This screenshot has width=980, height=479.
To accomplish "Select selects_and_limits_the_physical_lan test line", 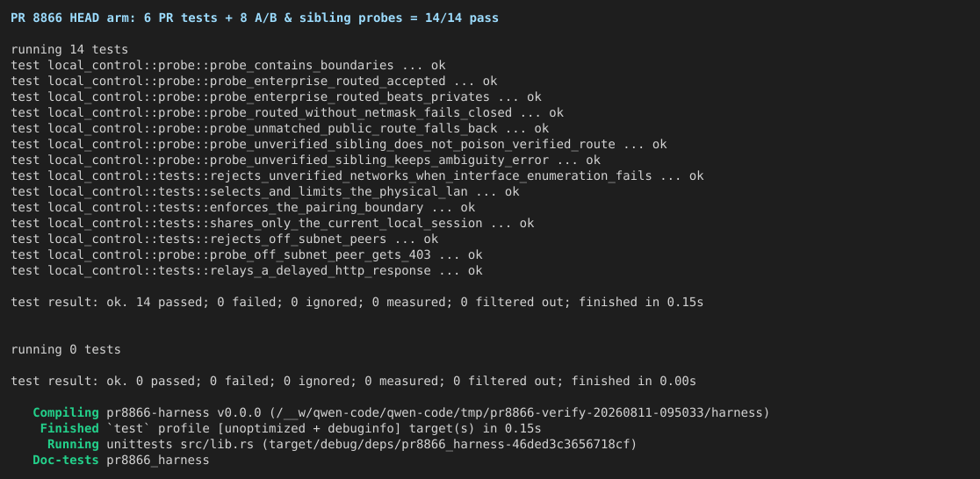I will click(265, 192).
